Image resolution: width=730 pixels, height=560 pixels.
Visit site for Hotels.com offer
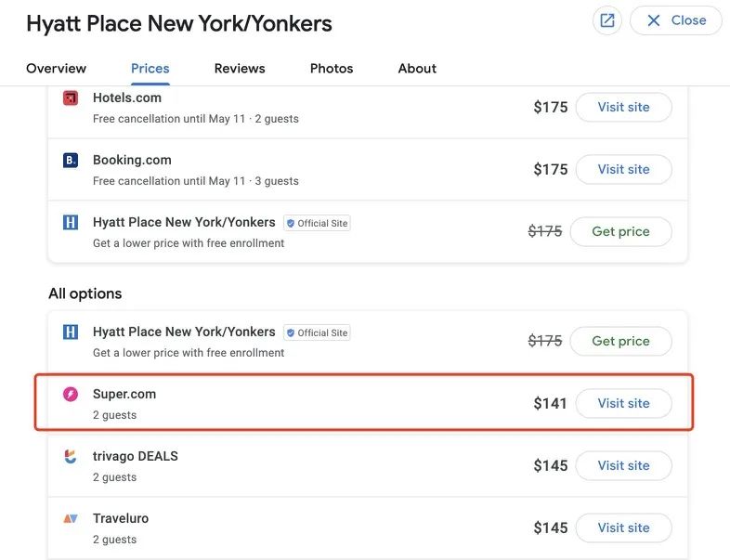(x=623, y=107)
